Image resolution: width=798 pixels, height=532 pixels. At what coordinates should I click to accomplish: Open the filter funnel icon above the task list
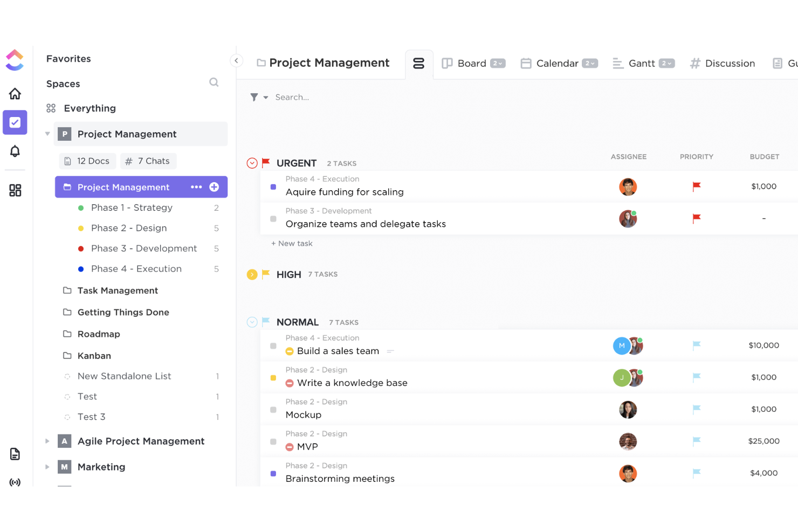(254, 97)
